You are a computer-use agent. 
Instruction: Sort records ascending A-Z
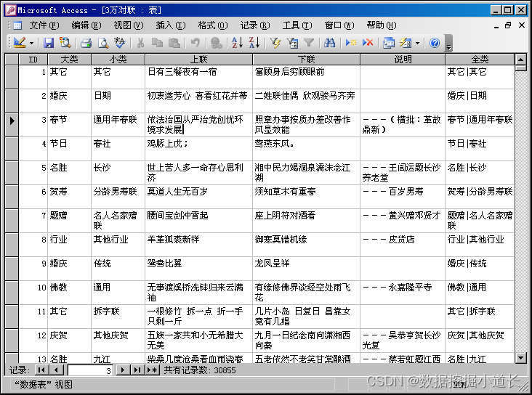(237, 43)
